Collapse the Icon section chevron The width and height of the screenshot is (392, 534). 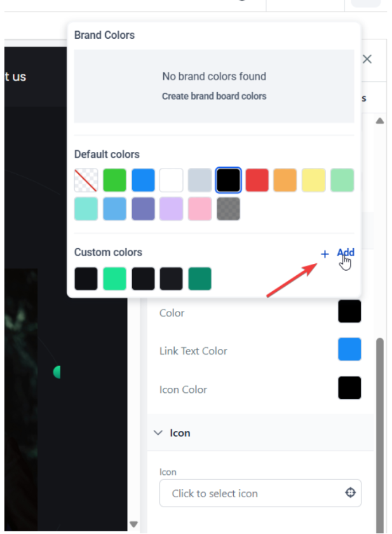point(158,433)
